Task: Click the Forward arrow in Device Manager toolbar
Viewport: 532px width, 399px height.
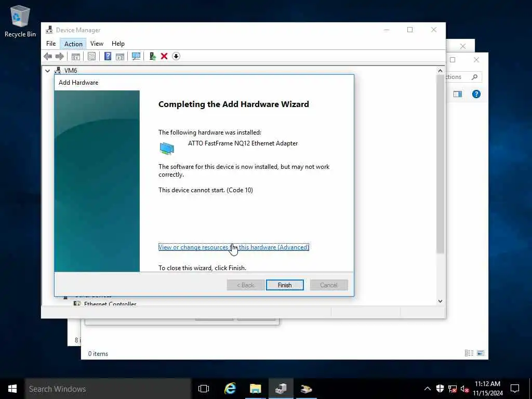Action: click(59, 56)
